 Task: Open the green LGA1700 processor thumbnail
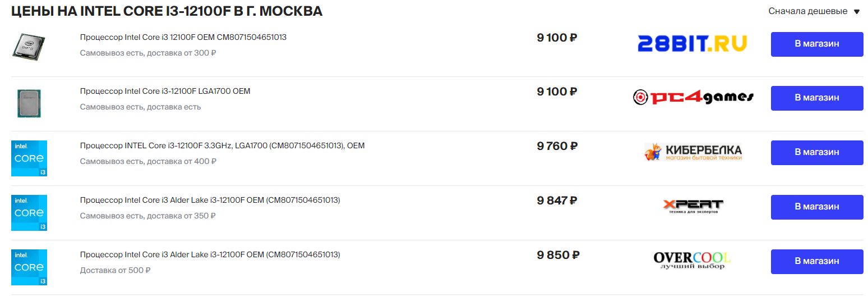pos(29,103)
